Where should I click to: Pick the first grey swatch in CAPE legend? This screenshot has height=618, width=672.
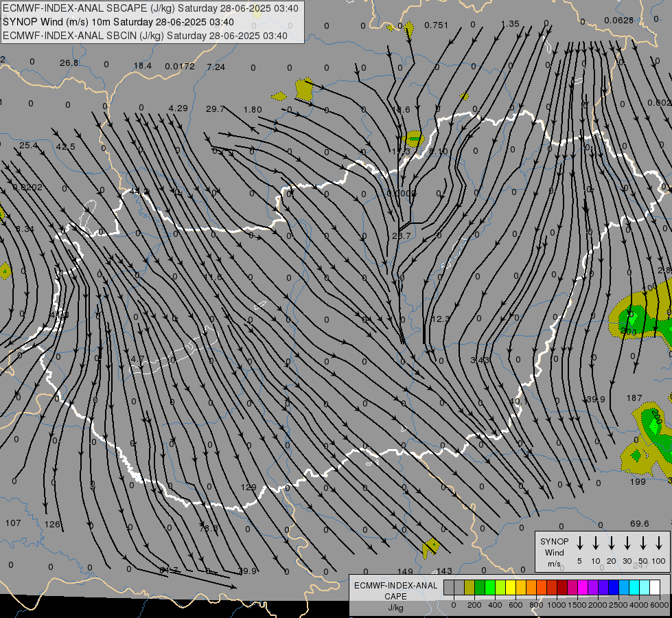[449, 587]
